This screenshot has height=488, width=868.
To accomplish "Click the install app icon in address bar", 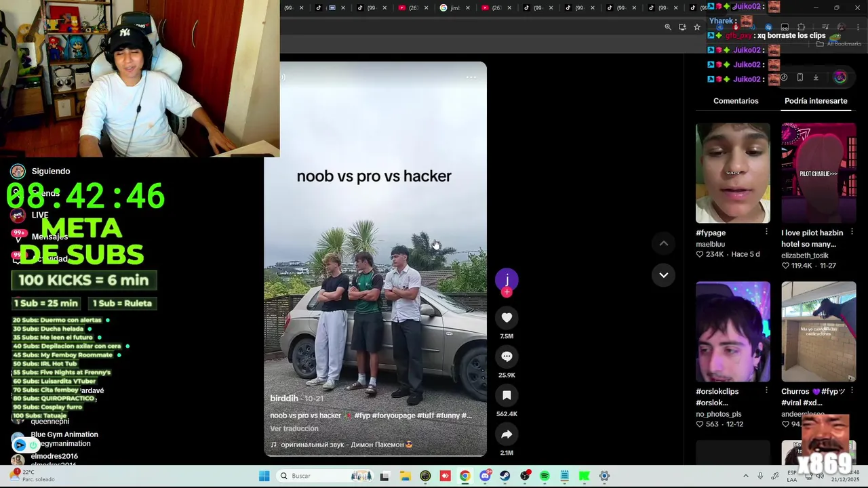I will (682, 27).
